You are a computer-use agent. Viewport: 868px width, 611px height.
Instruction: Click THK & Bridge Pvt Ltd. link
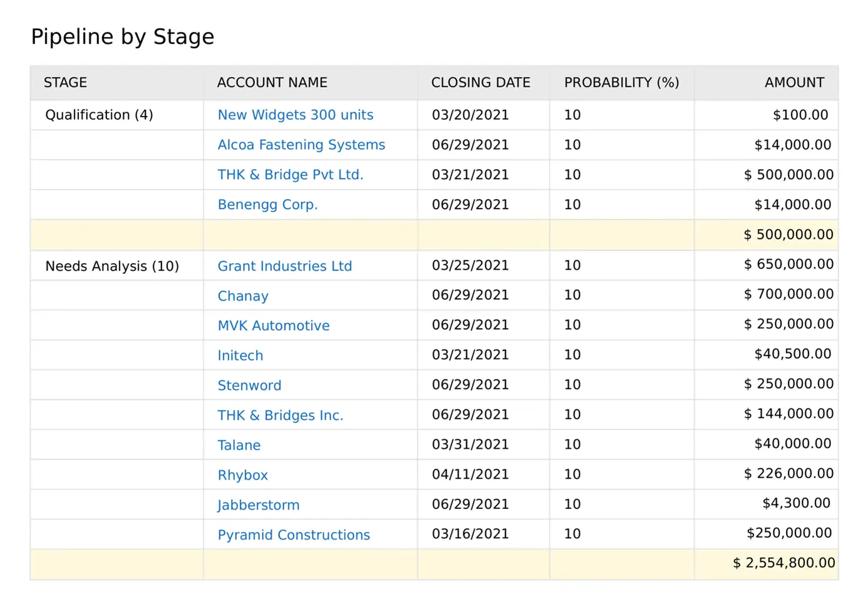tap(290, 175)
